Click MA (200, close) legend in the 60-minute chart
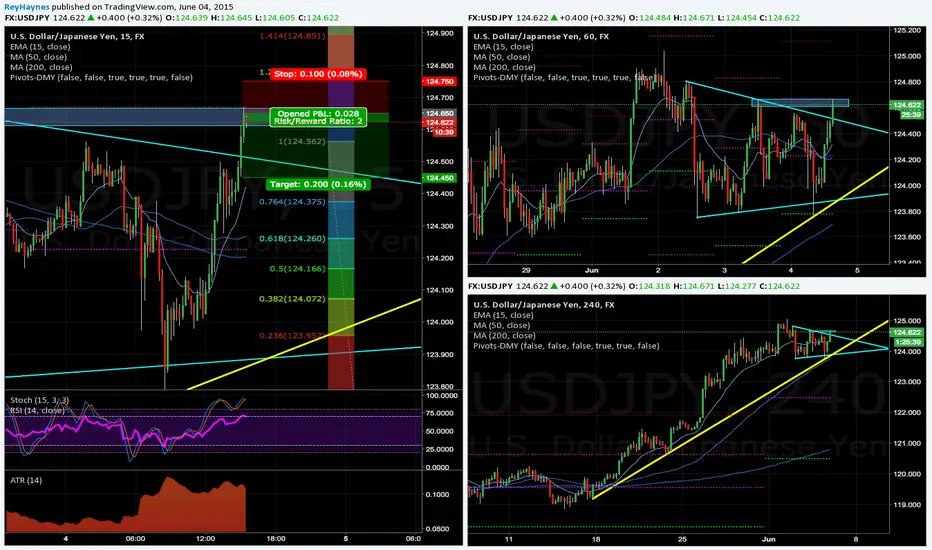This screenshot has height=550, width=932. coord(504,67)
